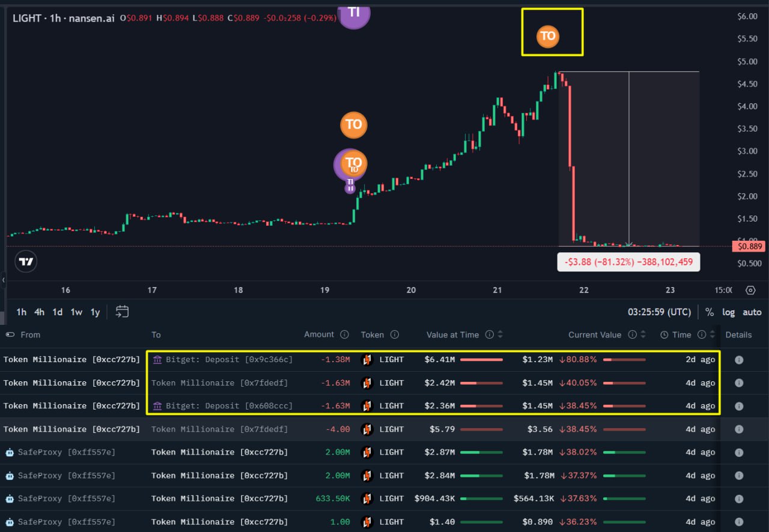Click the Time column info icon
Screen dimensions: 769x532
tap(701, 334)
